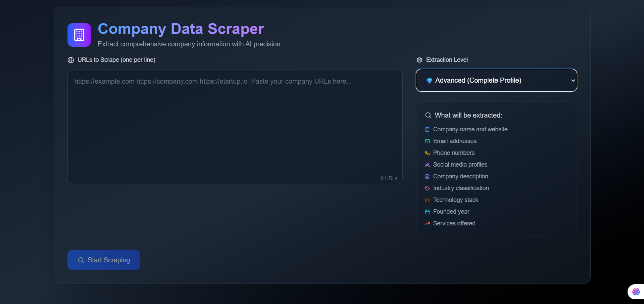Click the magnifier icon beside What will be extracted
Image resolution: width=644 pixels, height=304 pixels.
click(428, 115)
